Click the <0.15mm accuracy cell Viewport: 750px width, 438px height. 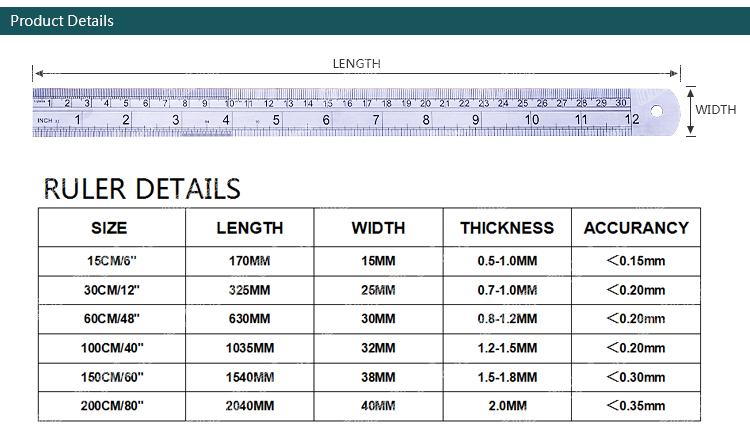click(x=636, y=261)
